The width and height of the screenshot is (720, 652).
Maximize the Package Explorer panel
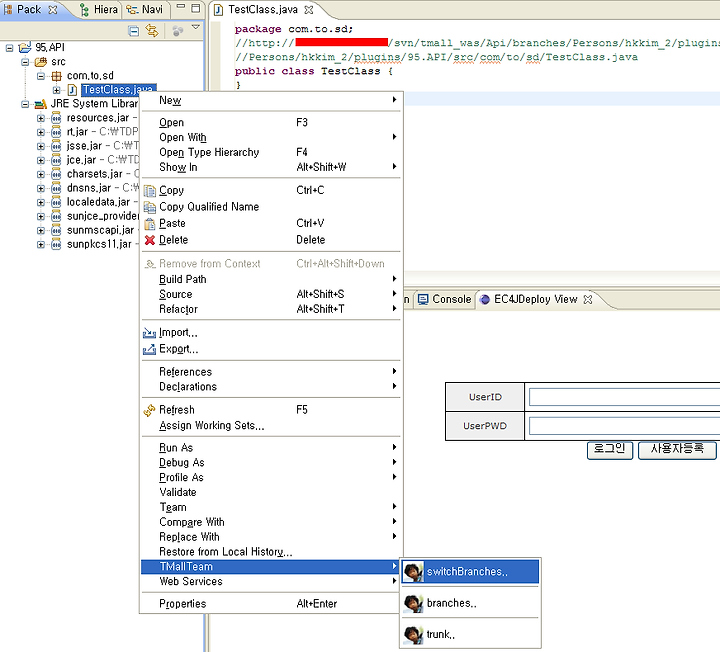click(196, 8)
